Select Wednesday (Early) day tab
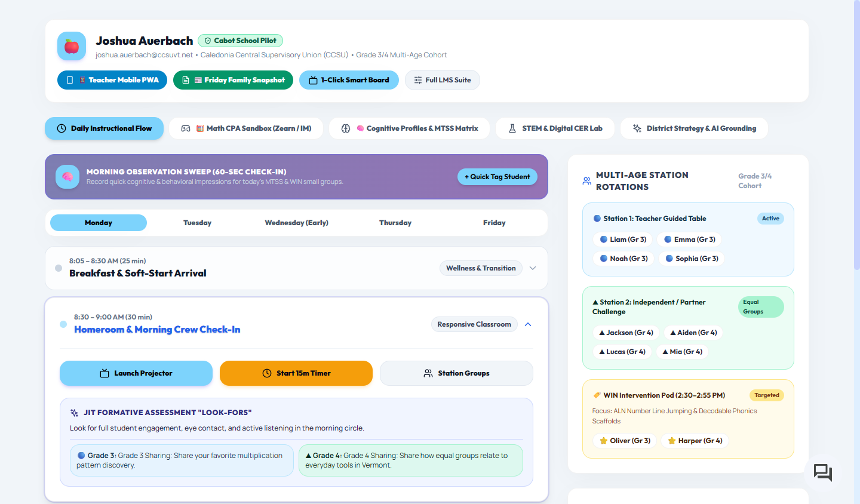 click(297, 223)
